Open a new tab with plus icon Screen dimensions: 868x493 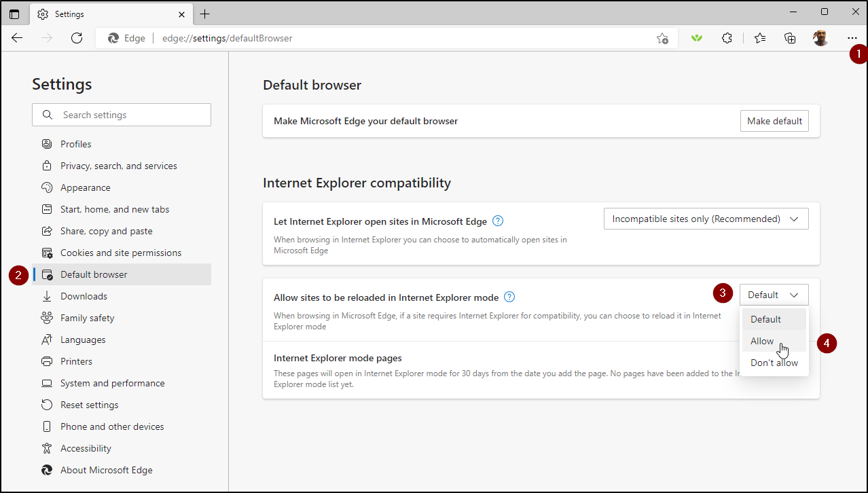(x=205, y=14)
